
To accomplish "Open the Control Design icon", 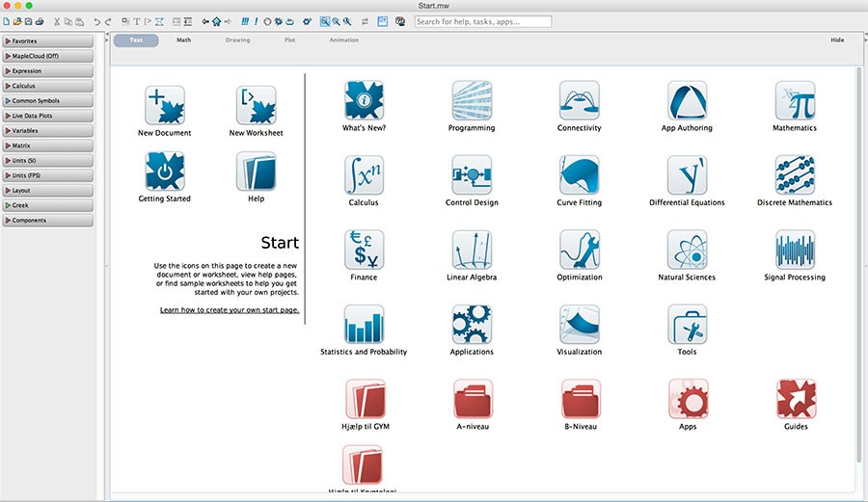I will (x=472, y=174).
